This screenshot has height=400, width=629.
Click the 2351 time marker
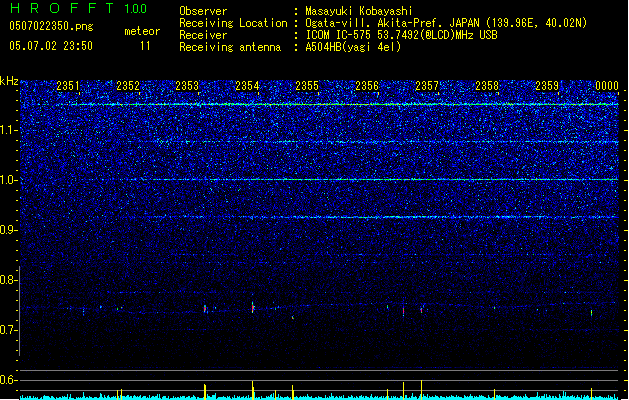coord(68,86)
